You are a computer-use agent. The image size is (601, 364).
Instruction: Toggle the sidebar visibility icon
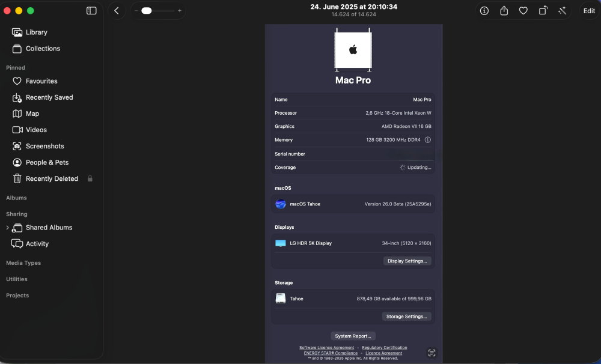91,11
